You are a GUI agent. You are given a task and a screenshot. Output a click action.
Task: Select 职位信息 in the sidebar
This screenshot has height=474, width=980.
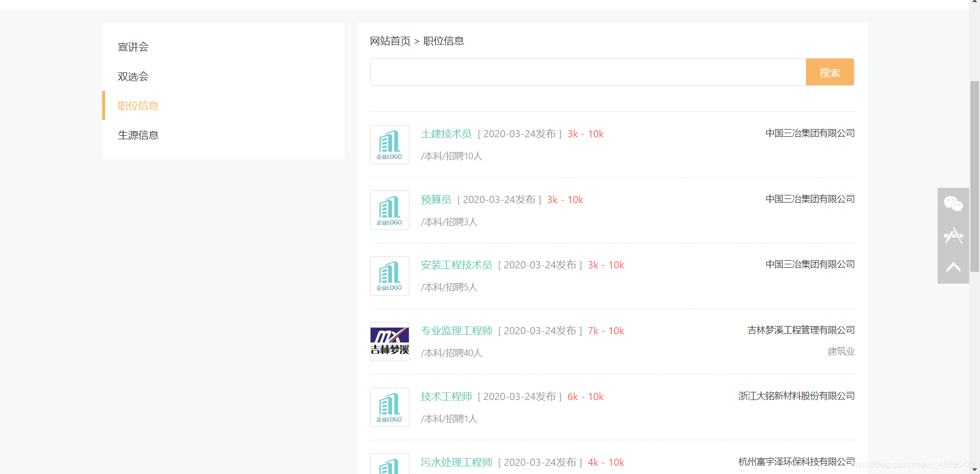point(138,106)
